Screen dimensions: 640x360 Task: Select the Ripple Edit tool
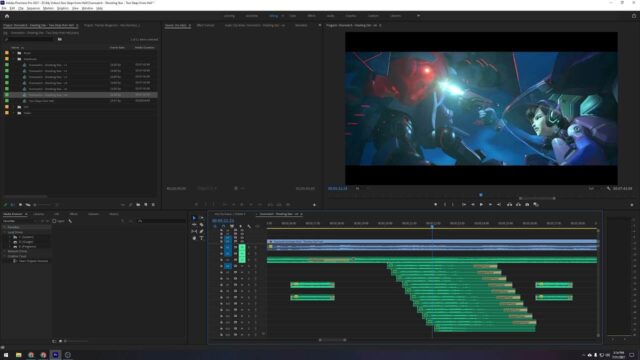[194, 224]
